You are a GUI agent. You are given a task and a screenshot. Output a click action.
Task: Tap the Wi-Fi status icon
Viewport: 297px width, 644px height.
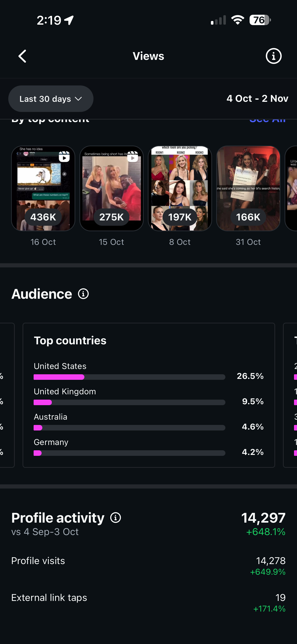coord(238,20)
